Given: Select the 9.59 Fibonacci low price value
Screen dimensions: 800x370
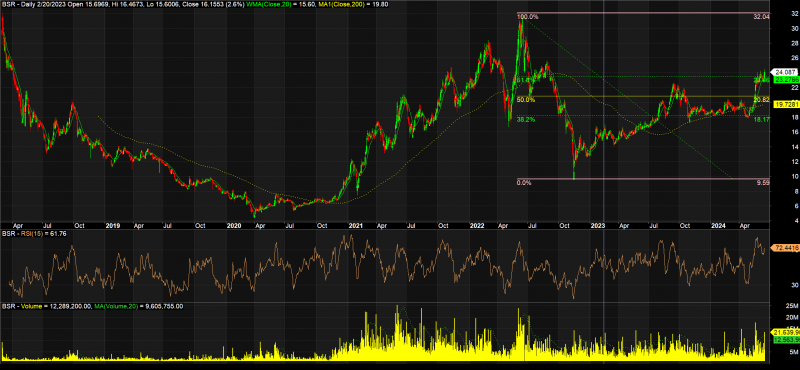Looking at the screenshot, I should point(762,182).
